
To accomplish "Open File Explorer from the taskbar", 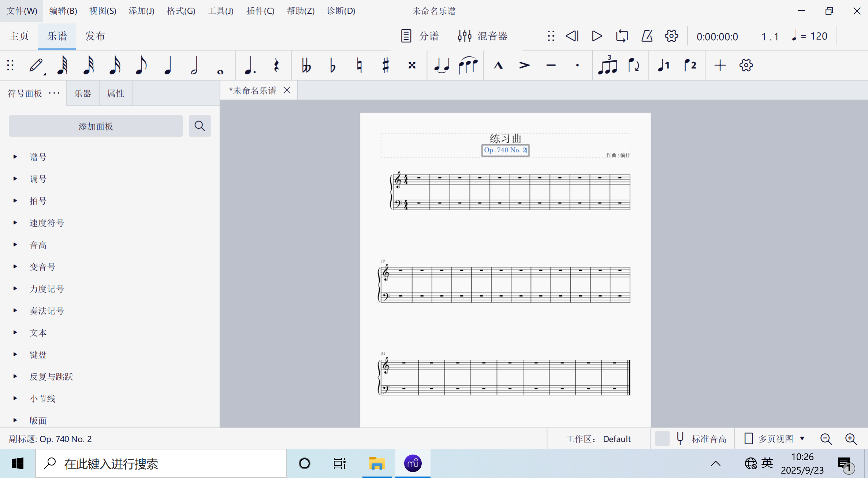I will click(x=377, y=464).
